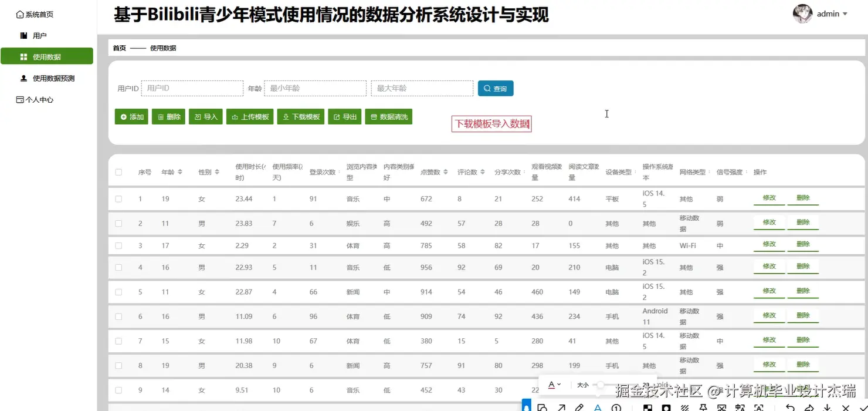Save screenshot with the download arrow icon

(x=828, y=407)
